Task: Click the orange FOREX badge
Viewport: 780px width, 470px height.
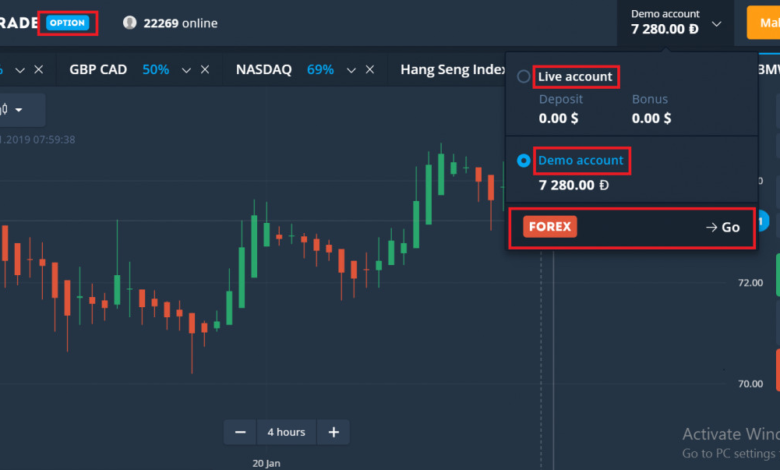Action: pyautogui.click(x=550, y=227)
